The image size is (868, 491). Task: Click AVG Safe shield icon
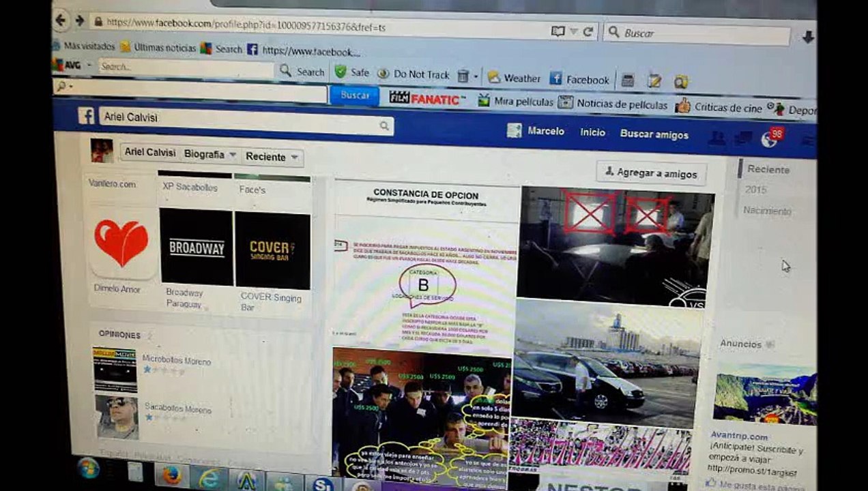(340, 72)
